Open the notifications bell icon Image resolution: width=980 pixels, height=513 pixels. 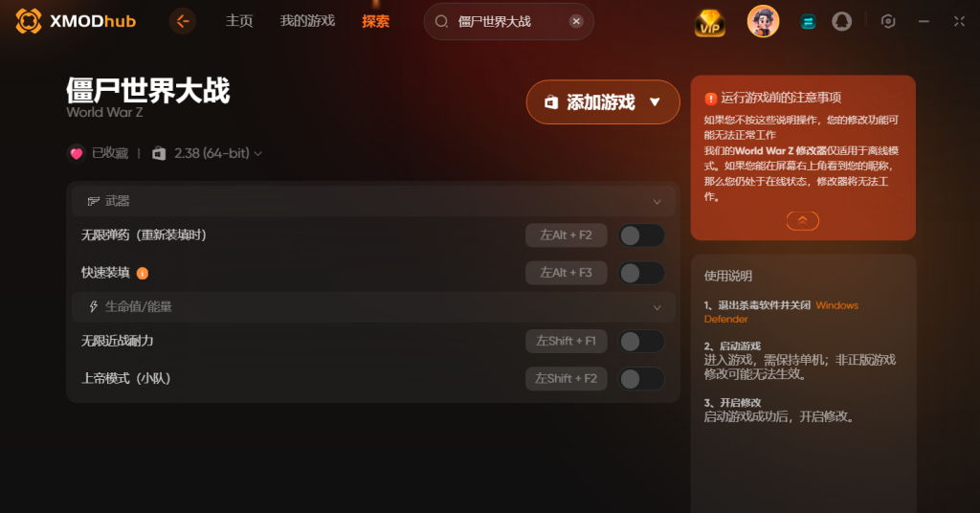point(842,21)
